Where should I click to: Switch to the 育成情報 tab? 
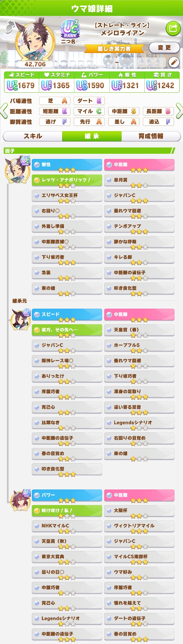coord(151,136)
